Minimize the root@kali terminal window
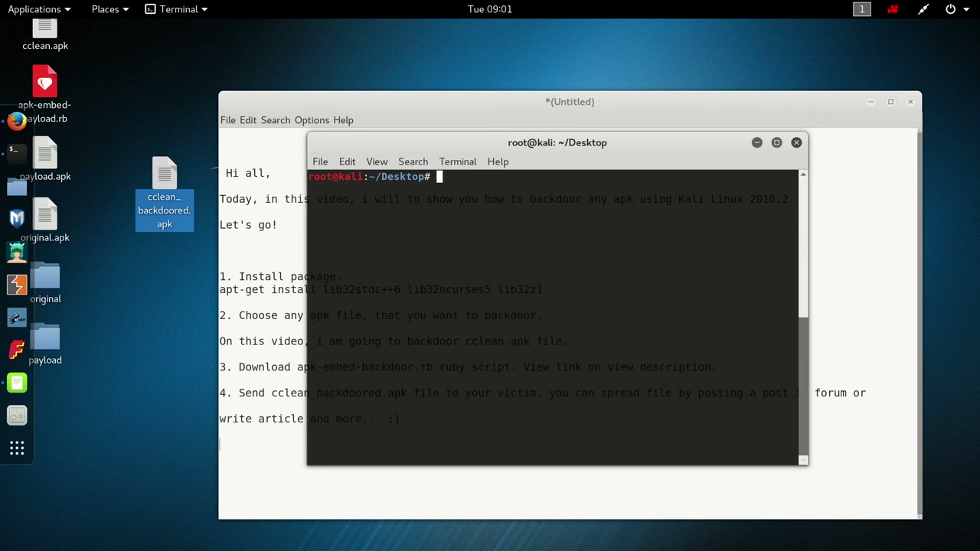 [756, 142]
